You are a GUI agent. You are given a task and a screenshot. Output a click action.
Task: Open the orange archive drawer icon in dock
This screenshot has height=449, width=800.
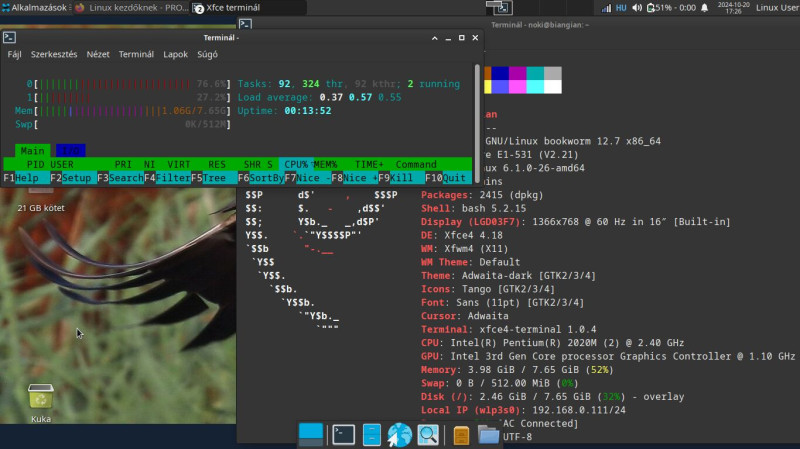coord(461,435)
